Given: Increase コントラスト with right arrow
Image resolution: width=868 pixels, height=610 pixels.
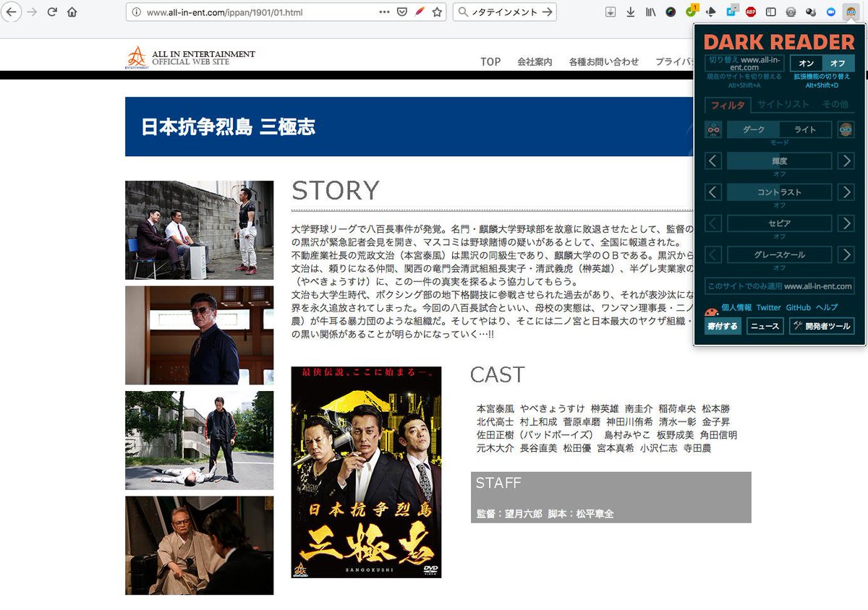Looking at the screenshot, I should point(846,192).
